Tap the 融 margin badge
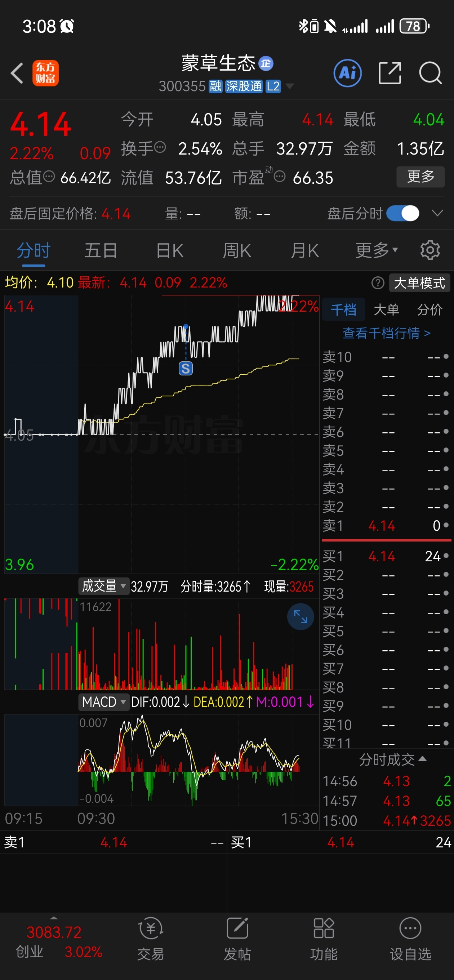This screenshot has height=980, width=454. [x=215, y=86]
